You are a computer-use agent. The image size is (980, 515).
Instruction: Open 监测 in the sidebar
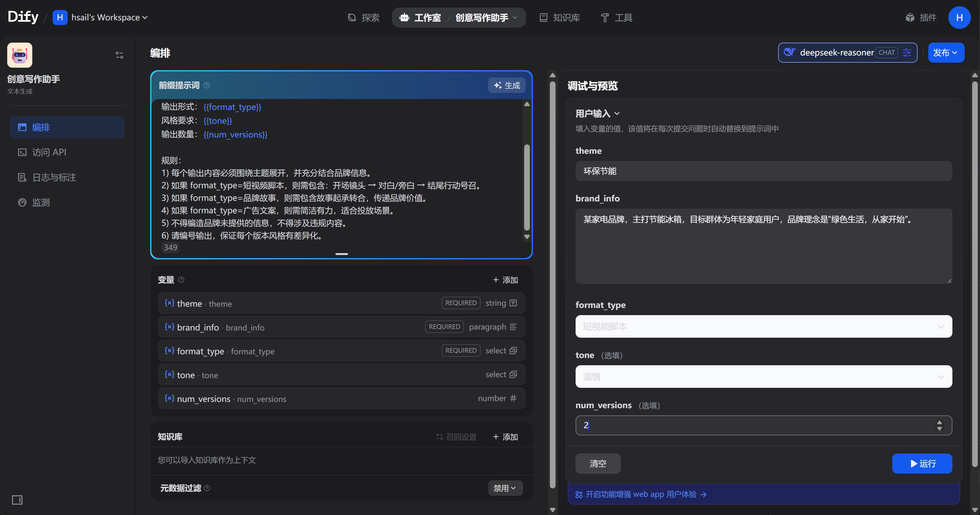[67, 203]
